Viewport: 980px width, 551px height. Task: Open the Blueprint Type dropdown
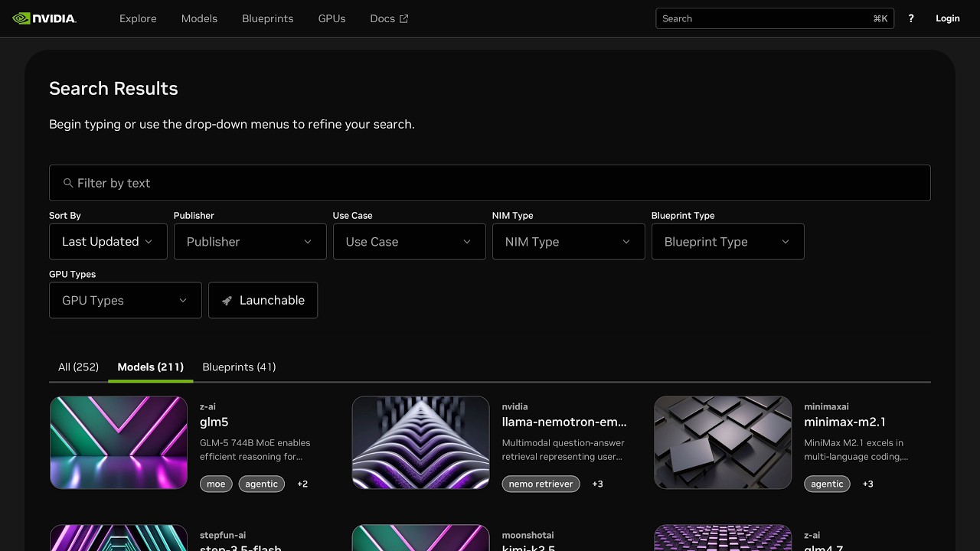pyautogui.click(x=728, y=242)
